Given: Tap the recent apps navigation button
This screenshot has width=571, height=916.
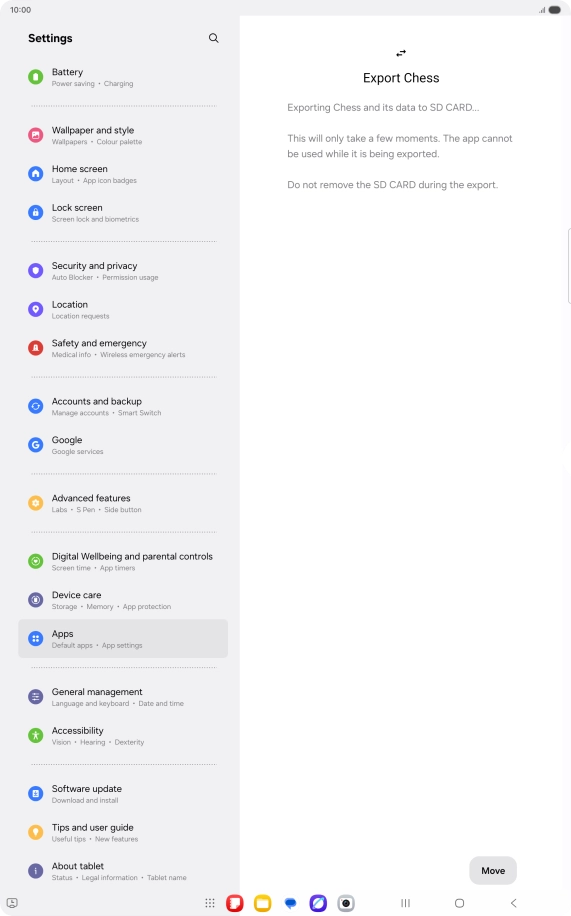Looking at the screenshot, I should point(406,903).
